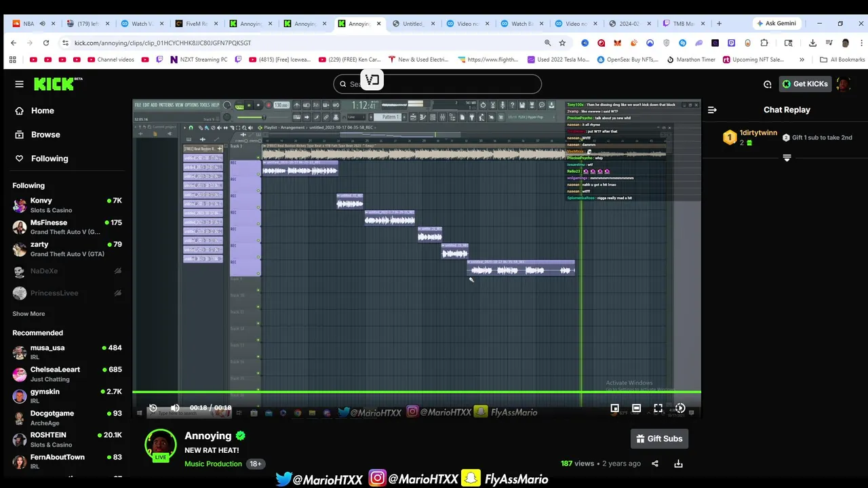Open recommended channel musa_usa
Image resolution: width=868 pixels, height=488 pixels.
tap(67, 352)
